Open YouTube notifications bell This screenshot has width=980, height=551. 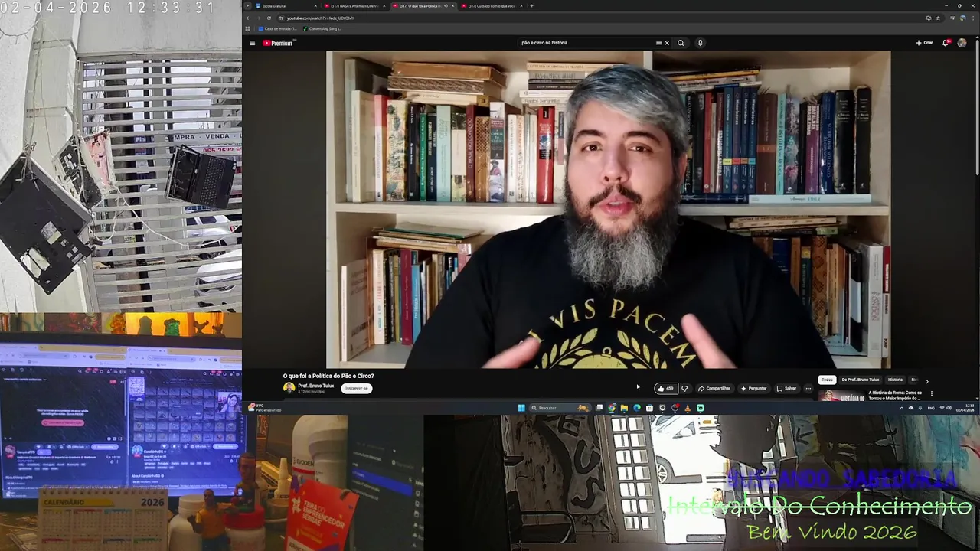tap(946, 43)
